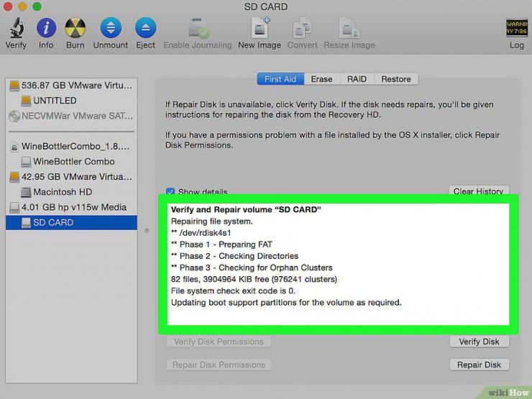Image resolution: width=532 pixels, height=399 pixels.
Task: Switch to the RAID tab
Action: pyautogui.click(x=357, y=79)
